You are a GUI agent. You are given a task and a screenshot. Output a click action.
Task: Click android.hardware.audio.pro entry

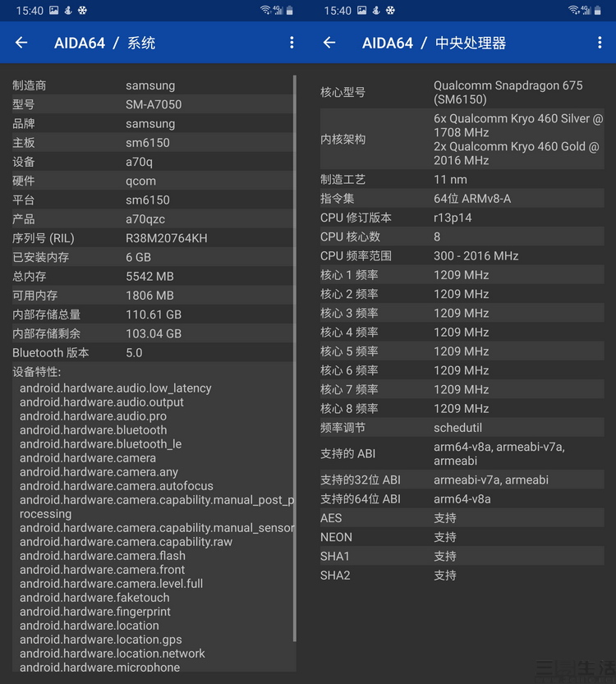tap(93, 416)
